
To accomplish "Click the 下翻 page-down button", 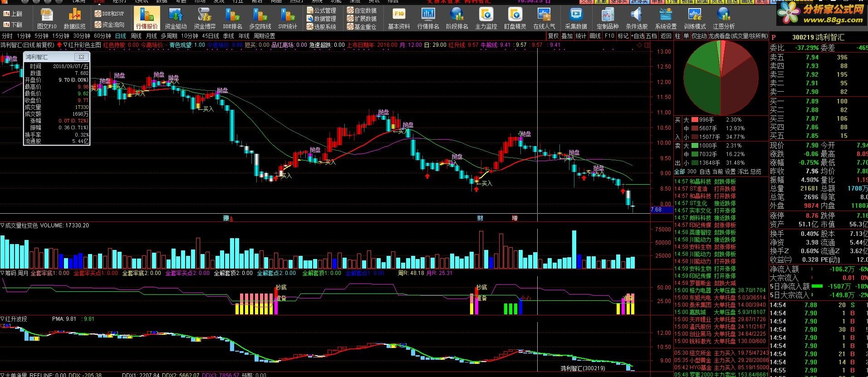I will click(13, 24).
